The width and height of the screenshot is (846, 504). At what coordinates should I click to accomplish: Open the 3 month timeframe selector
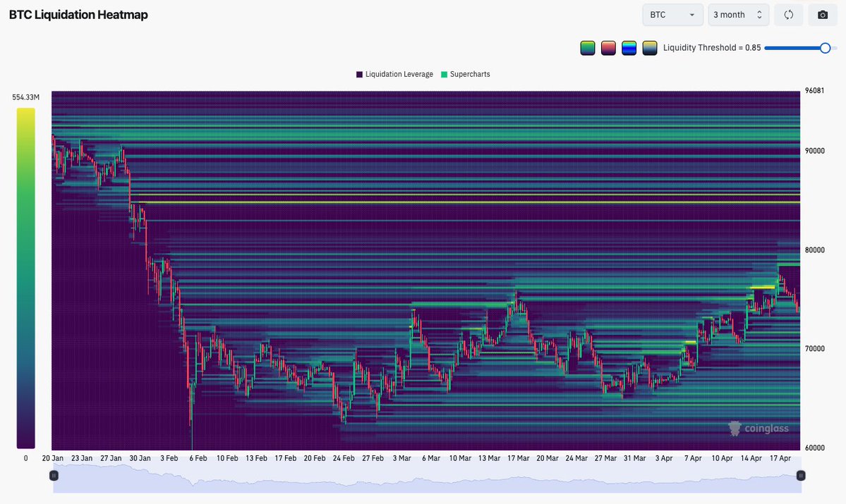click(x=737, y=15)
